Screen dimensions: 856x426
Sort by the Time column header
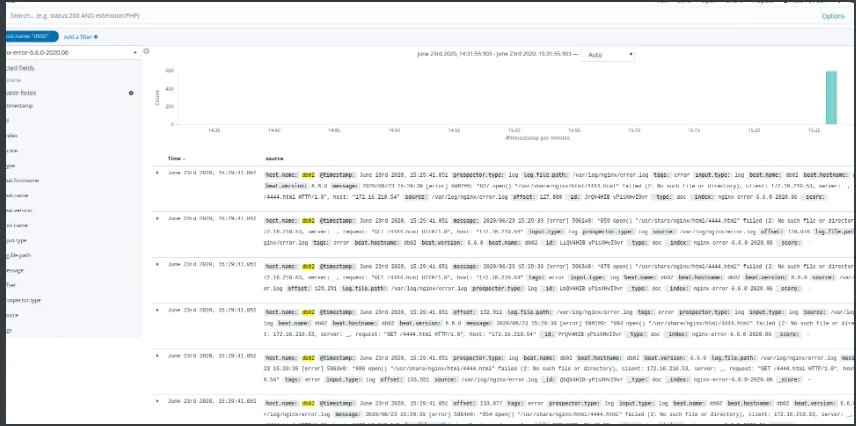174,158
